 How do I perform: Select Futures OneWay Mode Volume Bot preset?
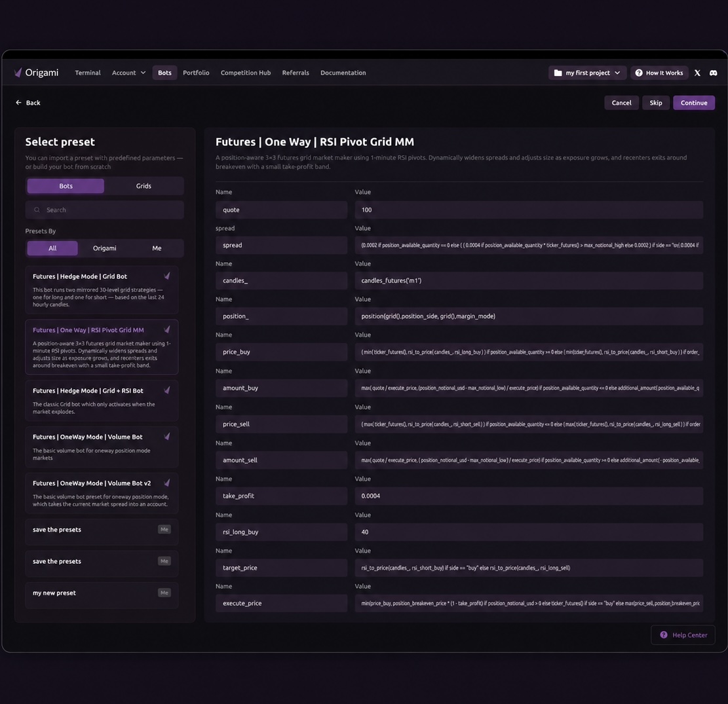(x=102, y=447)
